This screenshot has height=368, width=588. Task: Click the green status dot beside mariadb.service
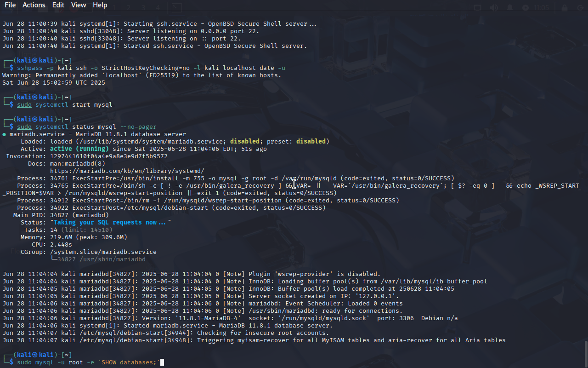point(4,134)
